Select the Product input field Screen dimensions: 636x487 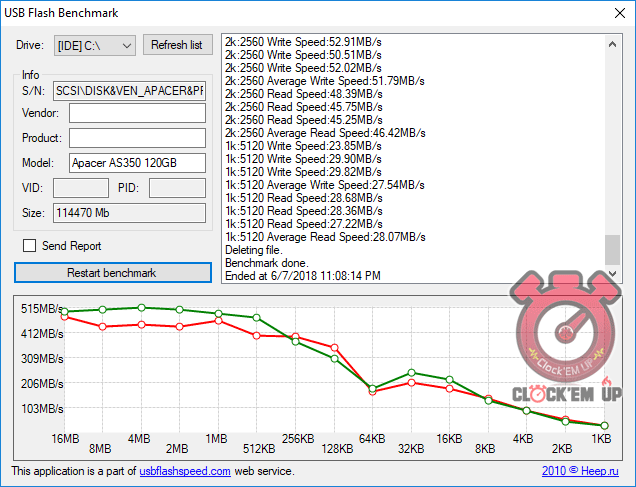coord(137,138)
